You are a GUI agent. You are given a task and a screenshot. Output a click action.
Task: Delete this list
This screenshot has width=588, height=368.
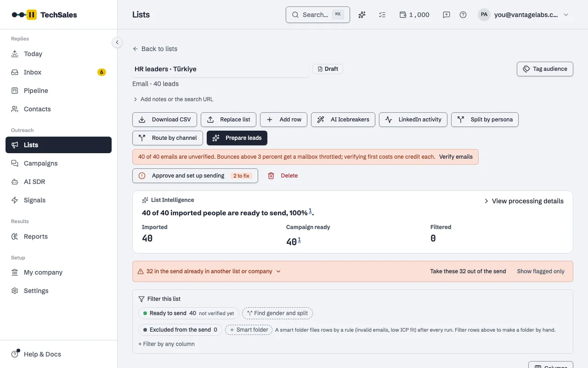click(x=283, y=176)
